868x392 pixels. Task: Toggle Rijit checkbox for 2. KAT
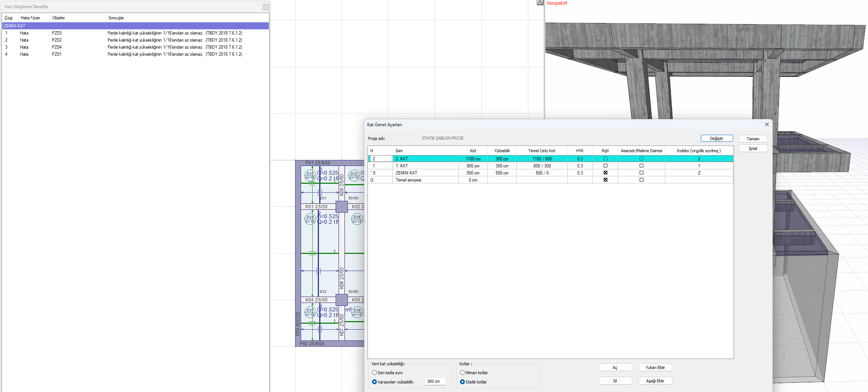coord(605,159)
